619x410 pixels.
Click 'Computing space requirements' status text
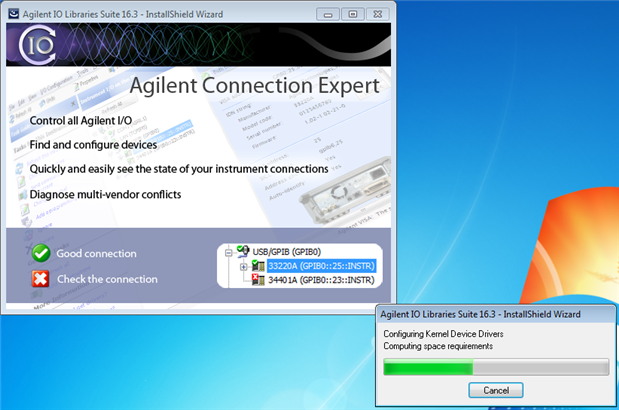tap(438, 346)
